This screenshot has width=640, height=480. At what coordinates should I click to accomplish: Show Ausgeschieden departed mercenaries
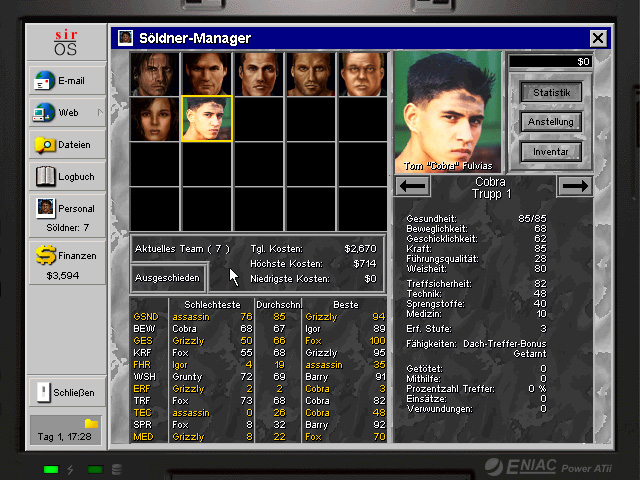[x=168, y=277]
